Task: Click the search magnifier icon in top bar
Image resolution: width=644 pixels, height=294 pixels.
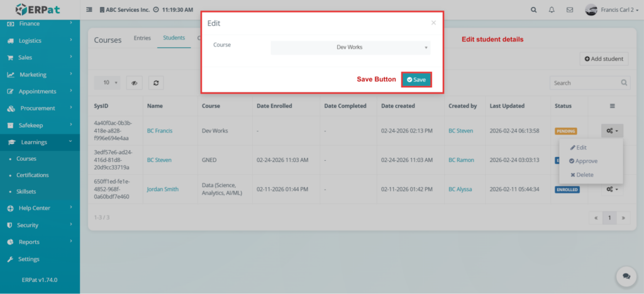Action: coord(534,10)
